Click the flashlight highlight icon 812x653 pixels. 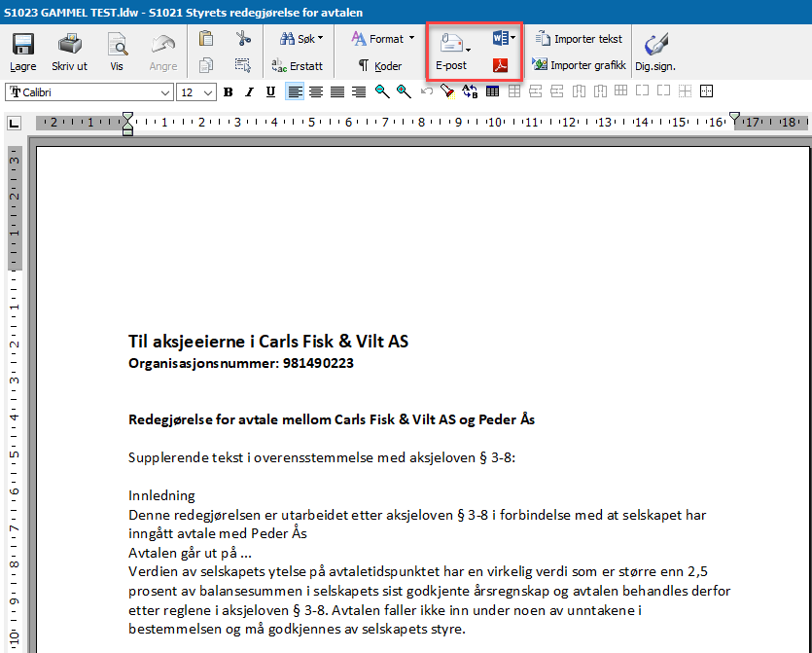(x=447, y=91)
